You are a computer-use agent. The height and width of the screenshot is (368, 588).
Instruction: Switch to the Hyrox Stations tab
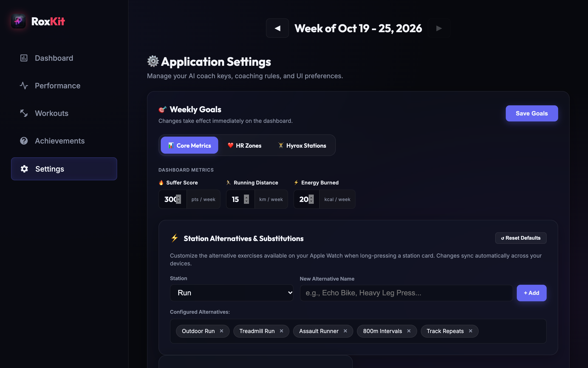coord(302,145)
